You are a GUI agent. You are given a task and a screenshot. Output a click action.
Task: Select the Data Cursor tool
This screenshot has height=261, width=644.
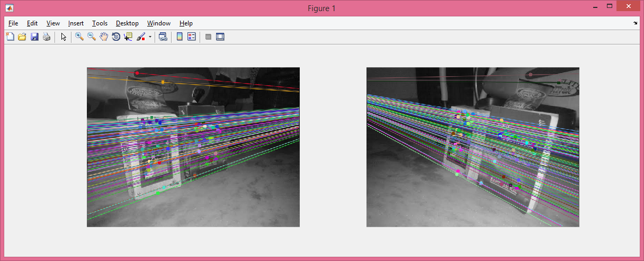pyautogui.click(x=128, y=37)
